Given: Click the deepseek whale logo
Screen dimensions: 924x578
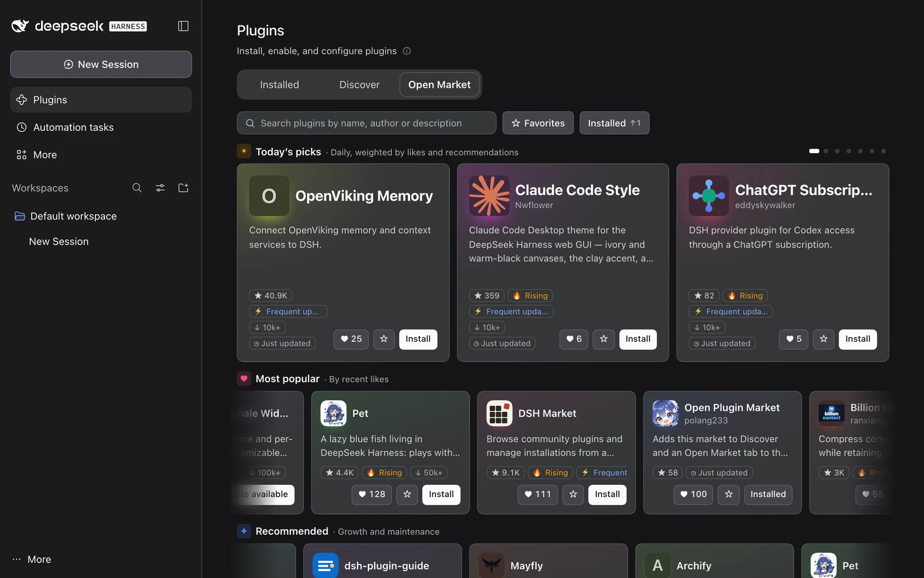Looking at the screenshot, I should pyautogui.click(x=20, y=26).
